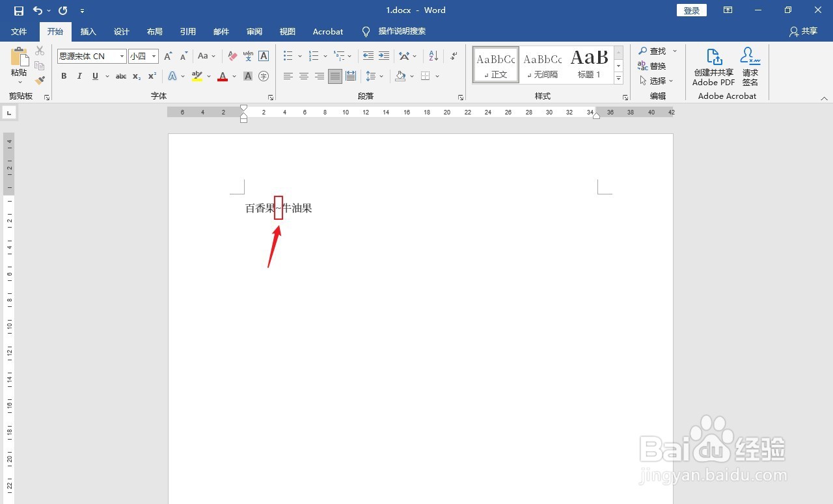Switch to the 设计 tab
The height and width of the screenshot is (504, 833).
click(122, 31)
